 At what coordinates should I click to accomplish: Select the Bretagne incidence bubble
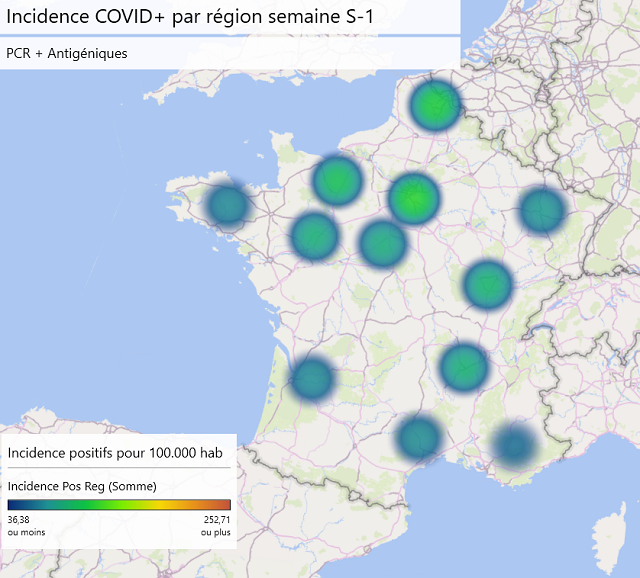tap(228, 204)
